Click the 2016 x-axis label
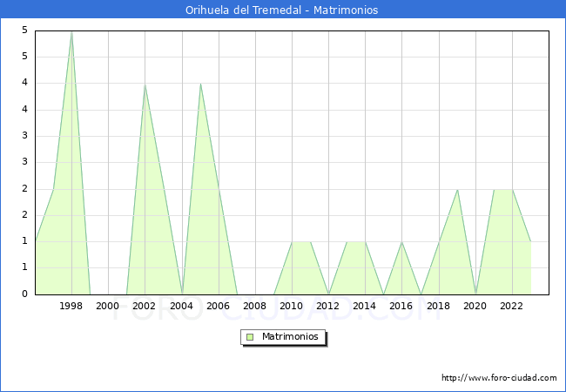Image resolution: width=566 pixels, height=392 pixels. (401, 306)
